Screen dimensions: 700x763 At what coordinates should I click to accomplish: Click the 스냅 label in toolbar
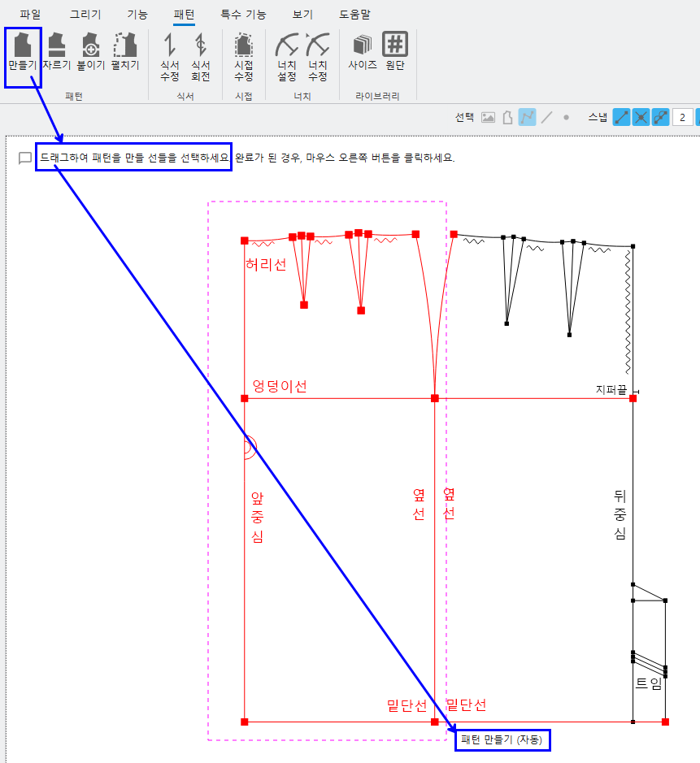coord(598,117)
